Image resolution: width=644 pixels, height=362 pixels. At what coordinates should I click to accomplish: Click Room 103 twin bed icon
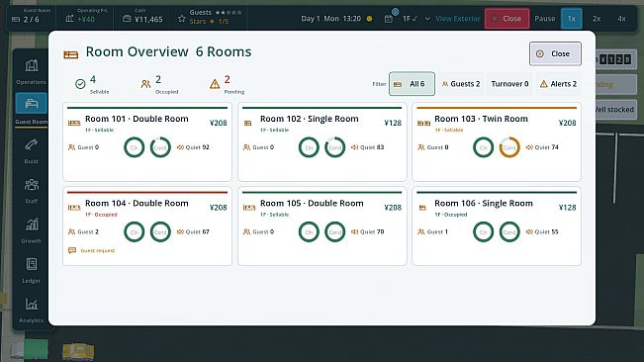tap(423, 123)
